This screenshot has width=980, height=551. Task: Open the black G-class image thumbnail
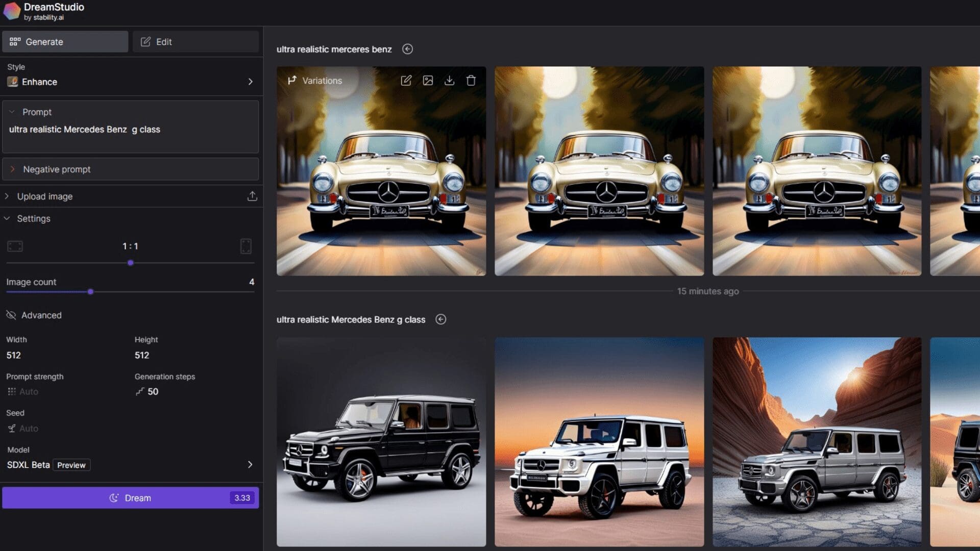[x=381, y=442]
